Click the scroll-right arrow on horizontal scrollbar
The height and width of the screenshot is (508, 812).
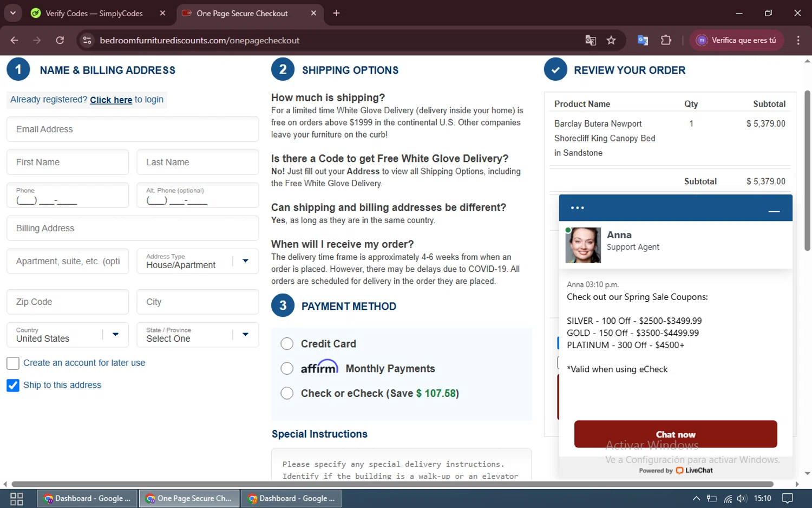797,484
